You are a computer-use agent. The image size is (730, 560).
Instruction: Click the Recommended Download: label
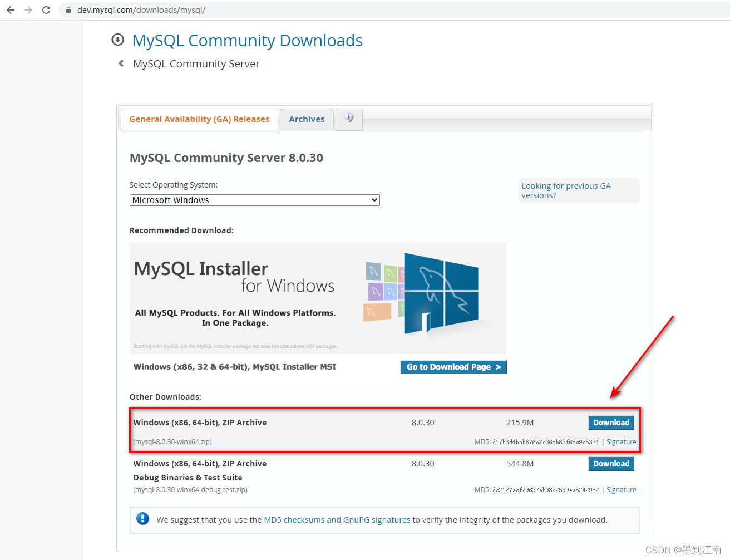tap(181, 230)
